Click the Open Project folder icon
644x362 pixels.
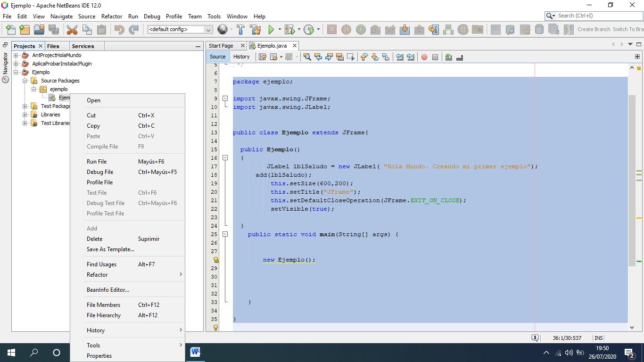point(39,30)
